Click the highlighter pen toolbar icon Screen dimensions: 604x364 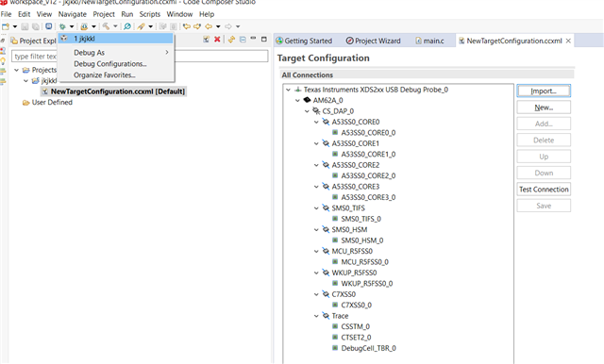(141, 26)
